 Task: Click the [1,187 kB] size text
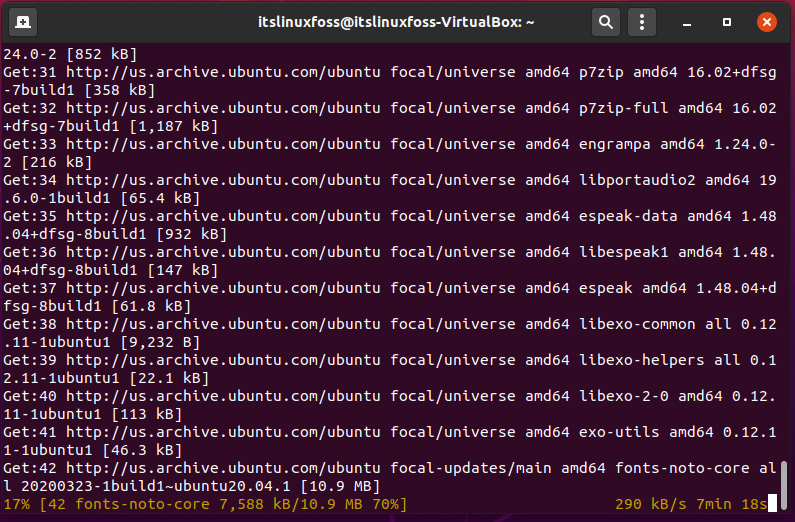point(174,126)
